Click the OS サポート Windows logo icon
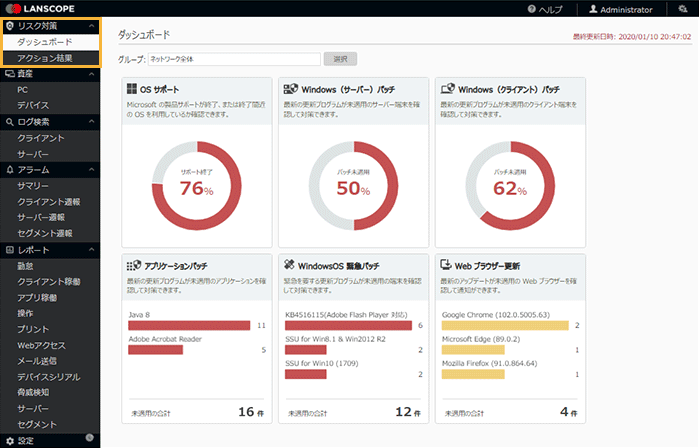699x448 pixels. tap(131, 89)
